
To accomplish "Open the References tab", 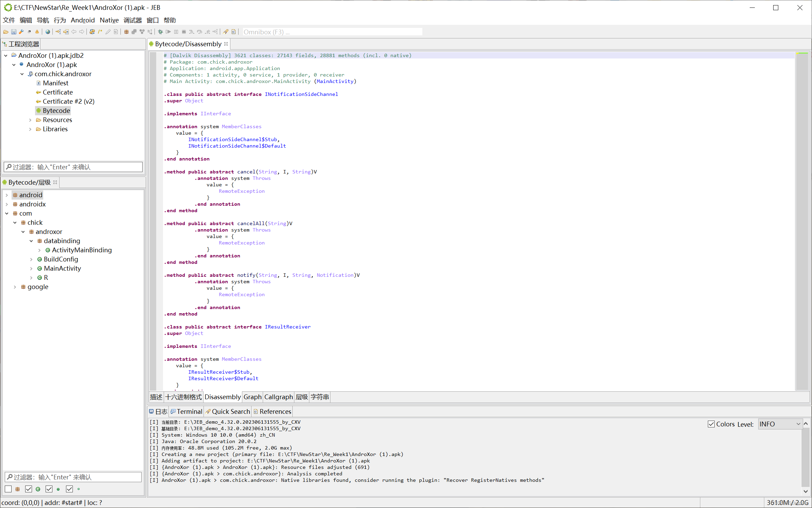I will click(272, 411).
